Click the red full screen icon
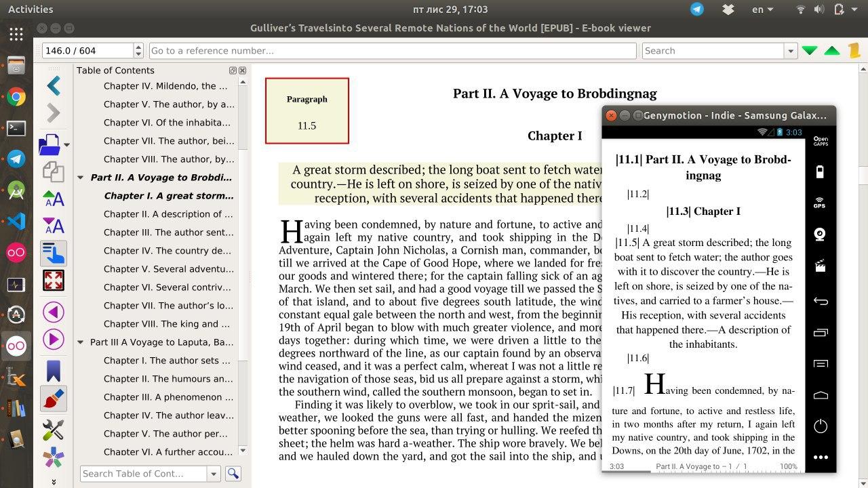 [x=54, y=280]
